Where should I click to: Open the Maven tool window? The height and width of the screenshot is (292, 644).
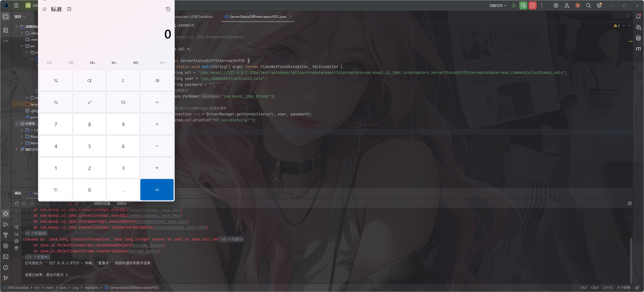click(638, 49)
